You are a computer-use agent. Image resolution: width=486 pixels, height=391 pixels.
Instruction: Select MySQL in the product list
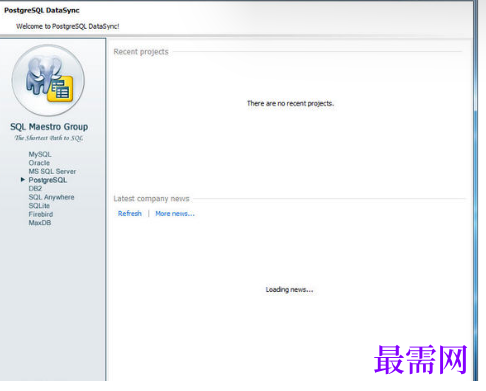pyautogui.click(x=40, y=154)
